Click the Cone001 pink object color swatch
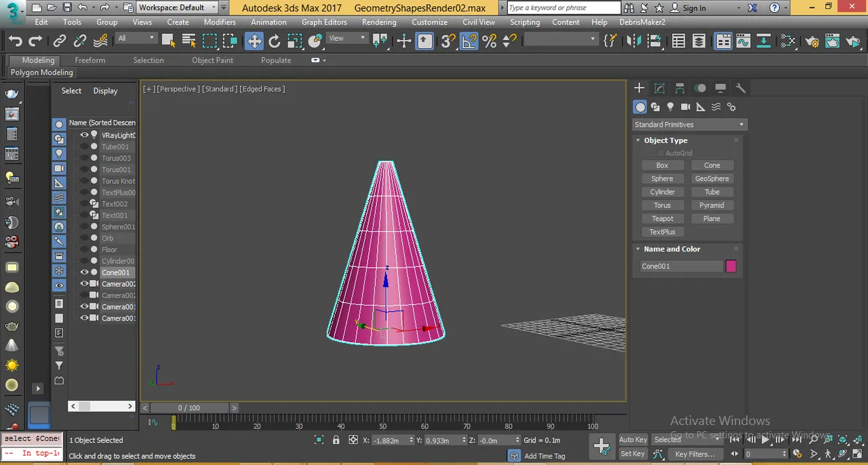Viewport: 868px width, 465px height. [731, 266]
